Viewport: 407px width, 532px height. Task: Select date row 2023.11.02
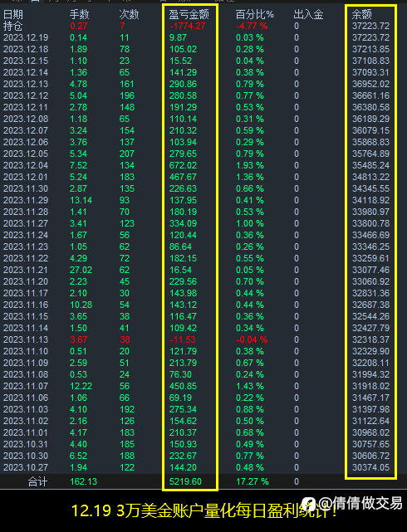(26, 421)
